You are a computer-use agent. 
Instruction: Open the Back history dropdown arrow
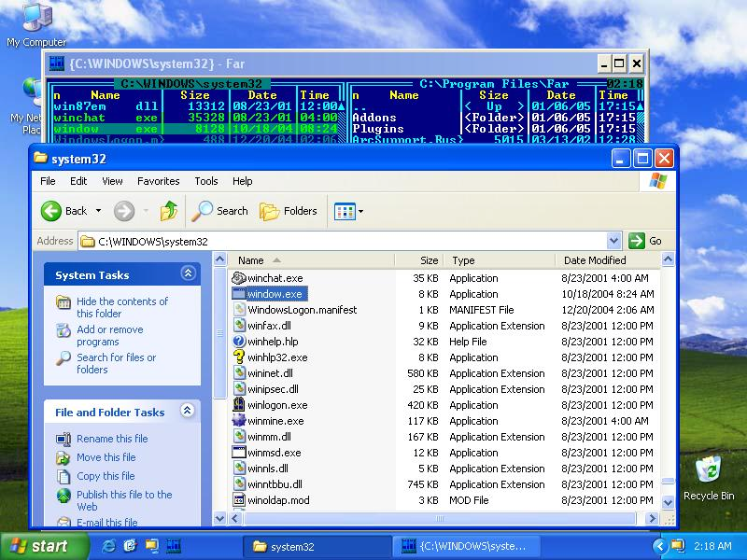pyautogui.click(x=98, y=211)
